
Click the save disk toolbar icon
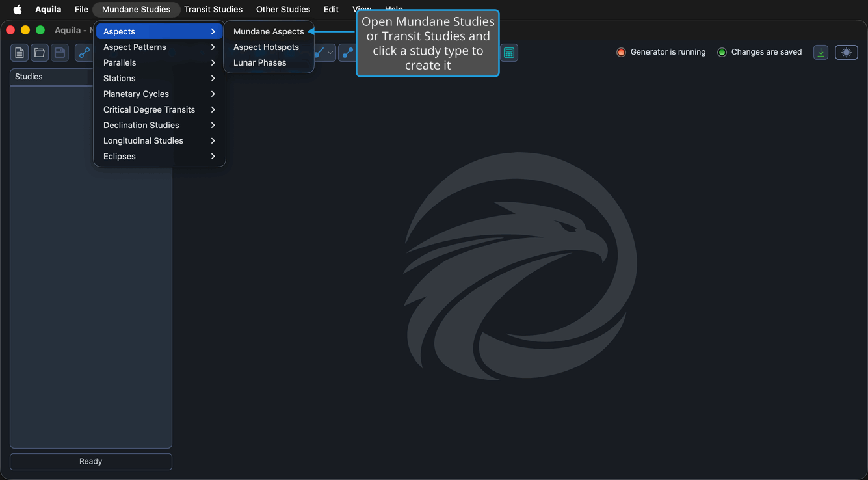60,53
